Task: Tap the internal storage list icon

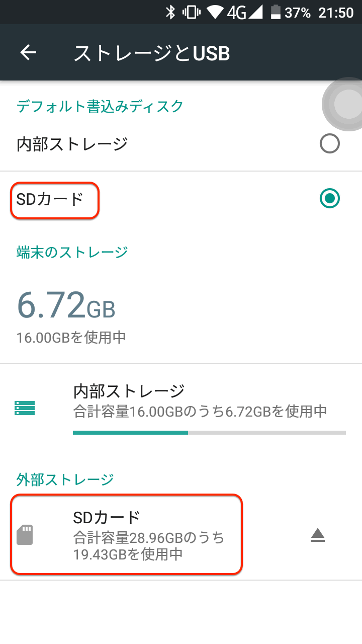Action: pyautogui.click(x=25, y=408)
